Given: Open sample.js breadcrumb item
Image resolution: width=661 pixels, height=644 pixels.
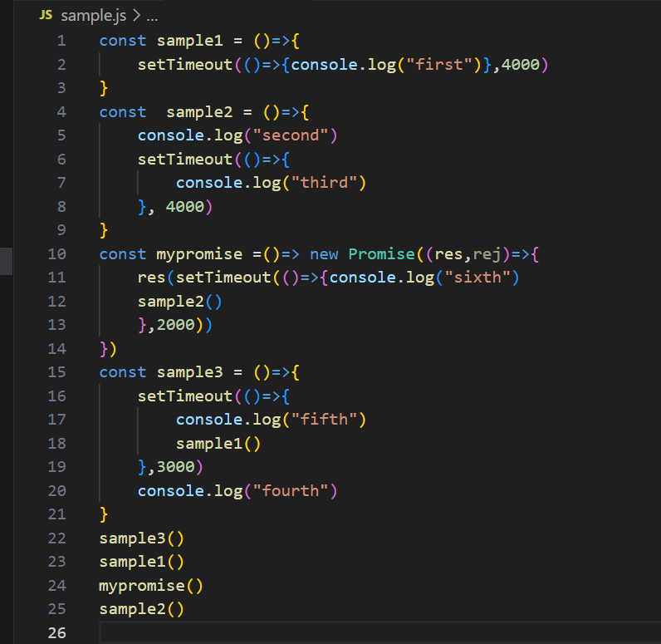Looking at the screenshot, I should tap(94, 16).
